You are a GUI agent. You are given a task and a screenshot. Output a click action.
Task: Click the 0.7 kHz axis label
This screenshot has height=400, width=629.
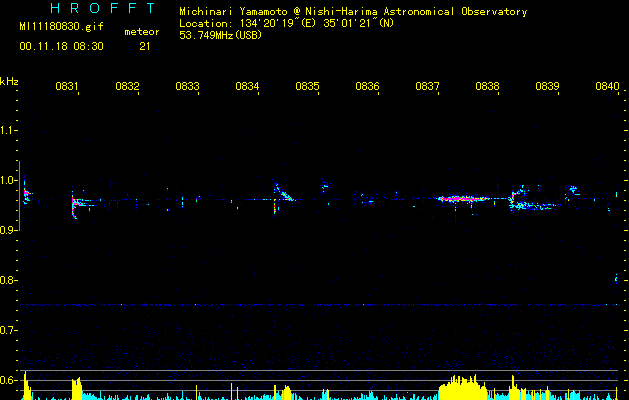click(x=7, y=330)
